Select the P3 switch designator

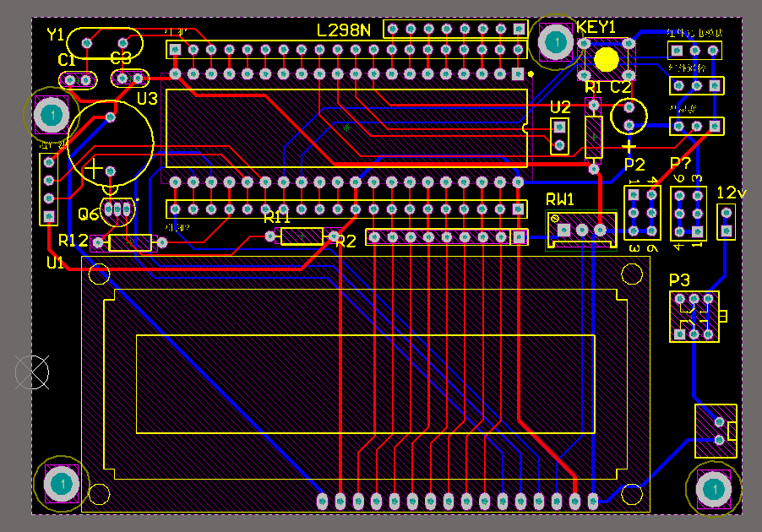(x=679, y=280)
